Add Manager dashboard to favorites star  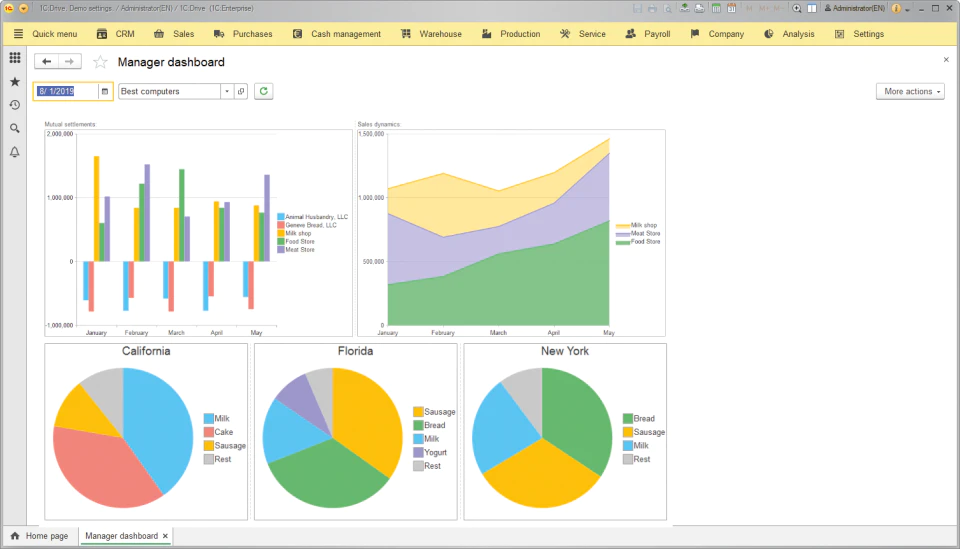click(x=100, y=62)
